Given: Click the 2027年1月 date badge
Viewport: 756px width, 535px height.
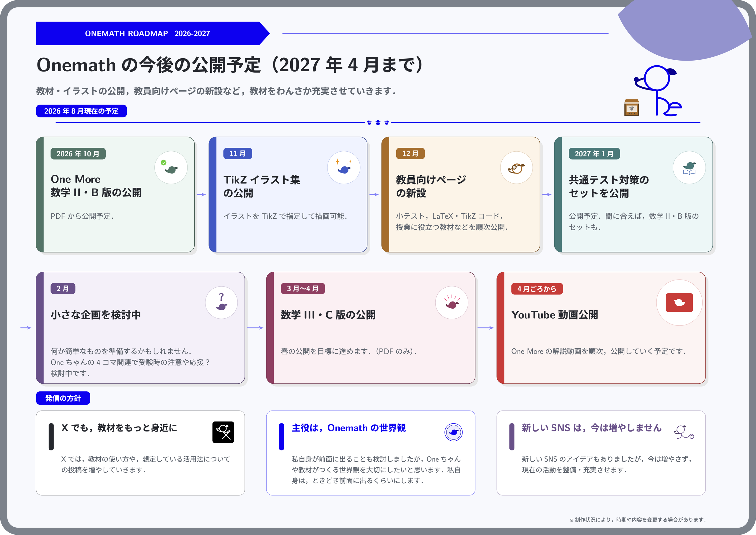Looking at the screenshot, I should 594,154.
